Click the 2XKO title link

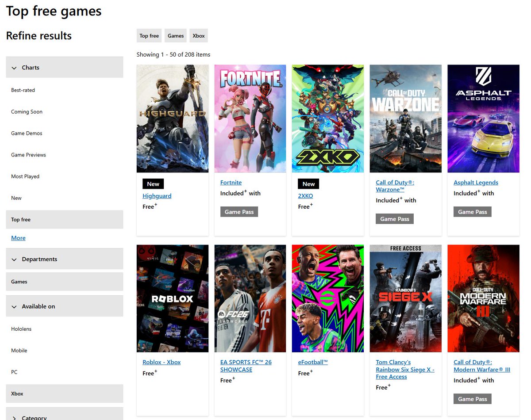[x=305, y=196]
